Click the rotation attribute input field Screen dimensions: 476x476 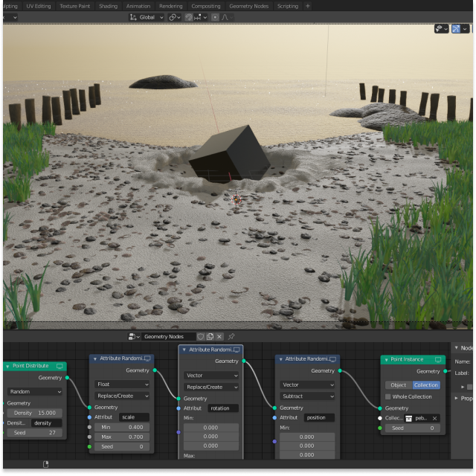point(222,408)
